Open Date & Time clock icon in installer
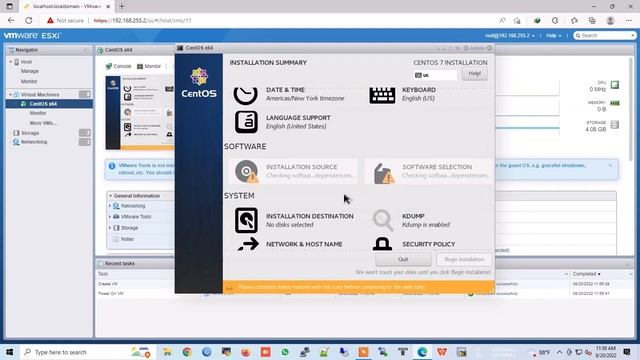The width and height of the screenshot is (640, 360). (x=245, y=95)
